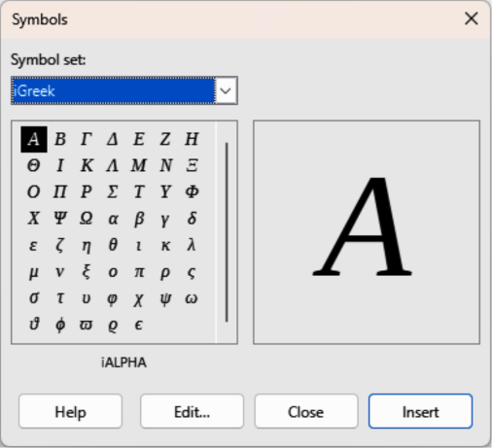Click the Help button
Viewport: 492px width, 448px height.
(70, 411)
